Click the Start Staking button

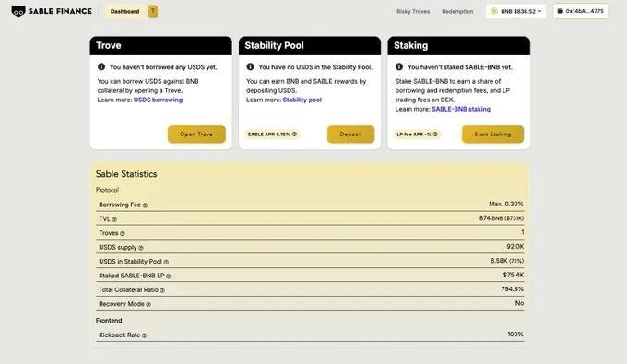[x=492, y=135]
